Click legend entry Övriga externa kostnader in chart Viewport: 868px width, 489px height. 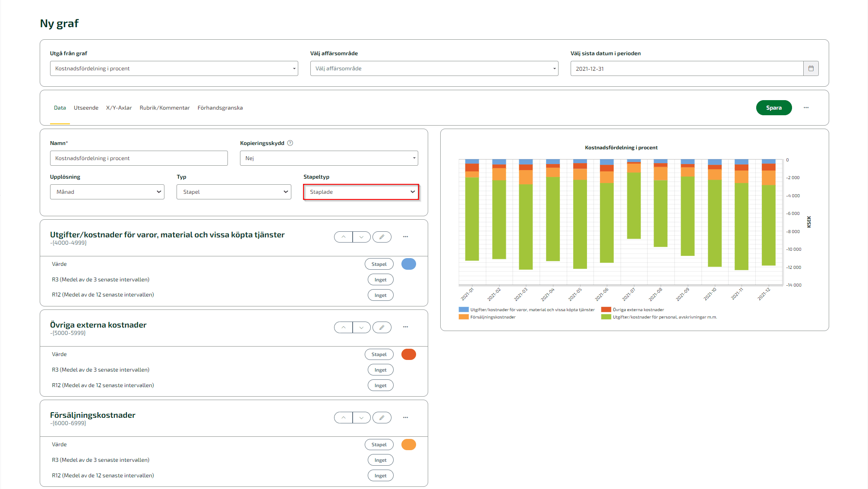pos(632,310)
